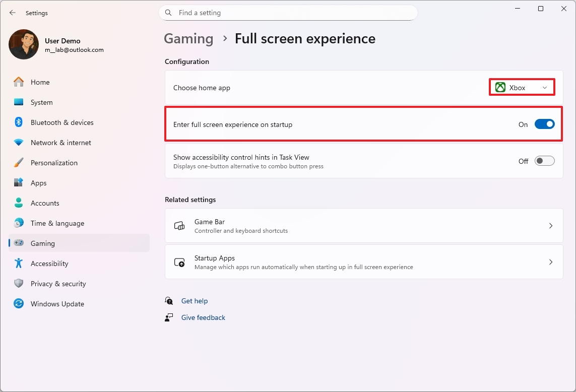
Task: Open the Privacy & security shield icon
Action: pos(18,284)
